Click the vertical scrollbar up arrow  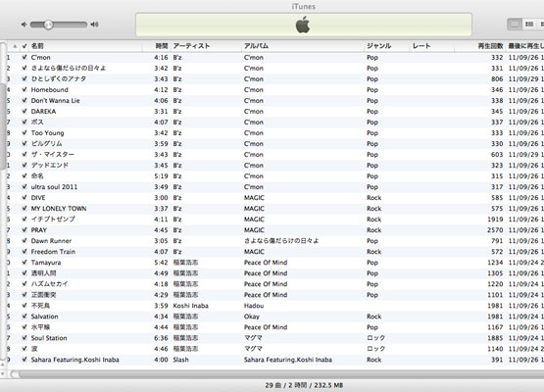pyautogui.click(x=3, y=365)
